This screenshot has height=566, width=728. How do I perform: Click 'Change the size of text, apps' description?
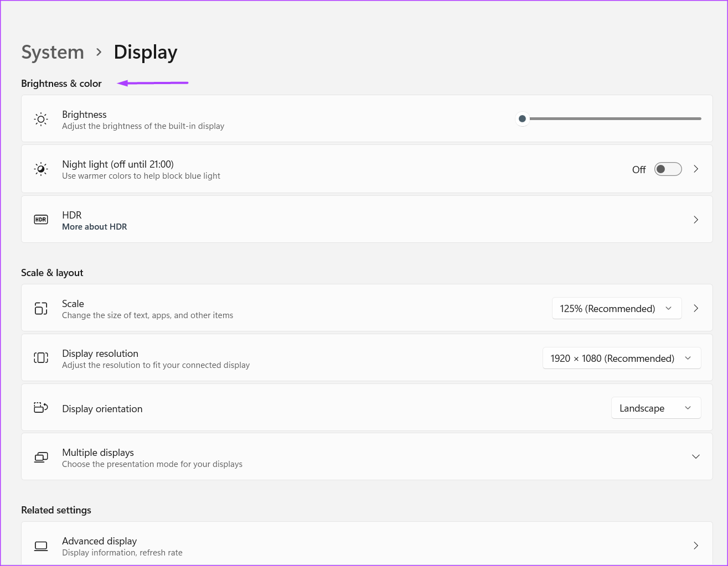(148, 315)
